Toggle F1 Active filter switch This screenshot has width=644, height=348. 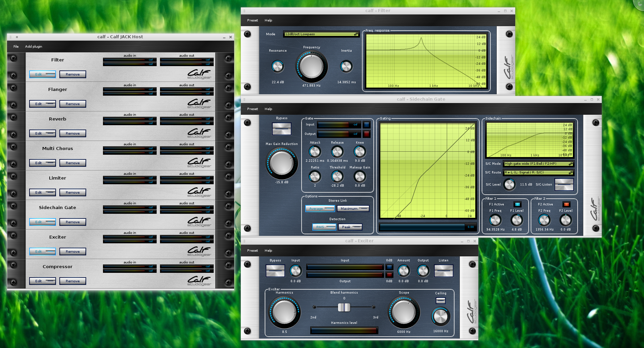coord(517,204)
